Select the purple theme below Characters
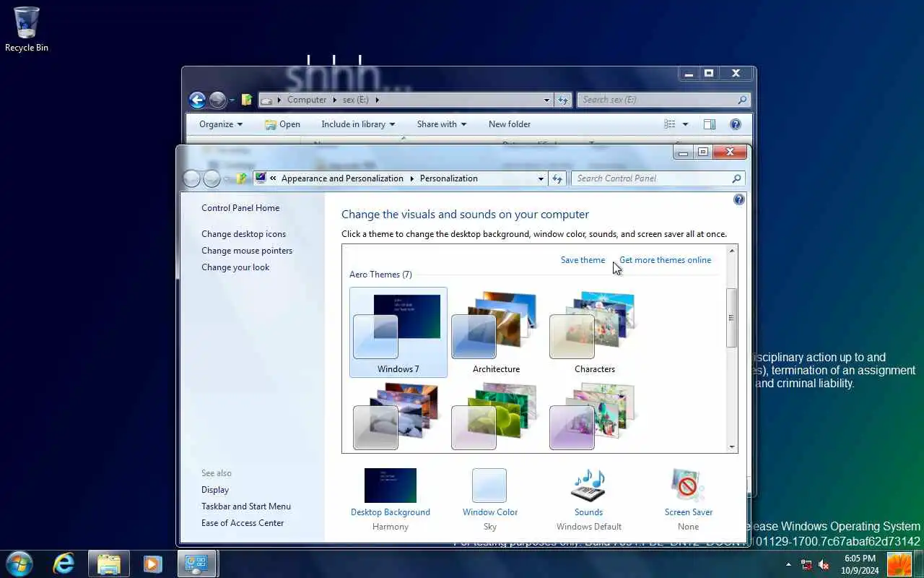The width and height of the screenshot is (924, 578). (593, 416)
